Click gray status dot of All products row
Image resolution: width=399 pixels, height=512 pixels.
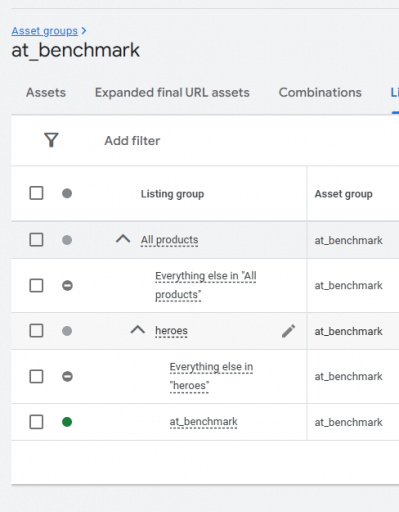pyautogui.click(x=67, y=240)
